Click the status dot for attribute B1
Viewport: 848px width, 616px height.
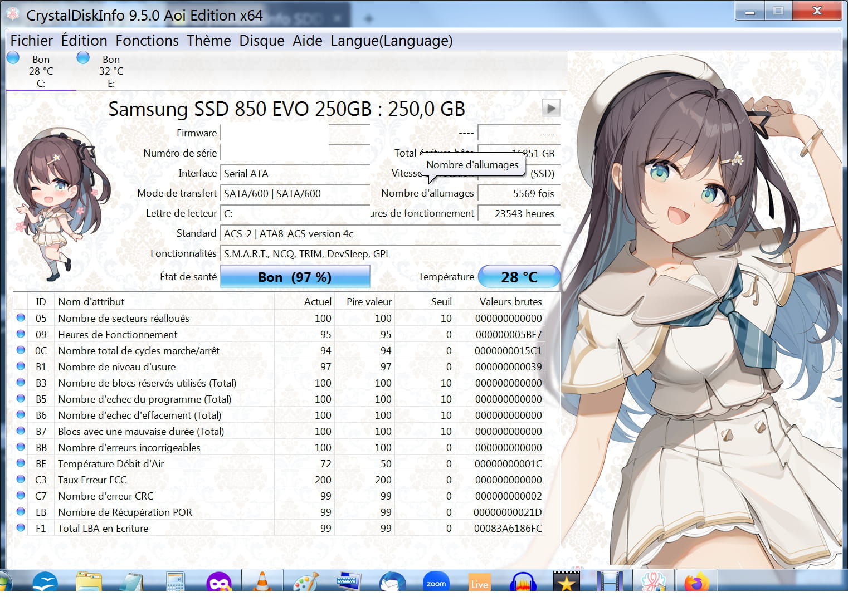tap(21, 366)
